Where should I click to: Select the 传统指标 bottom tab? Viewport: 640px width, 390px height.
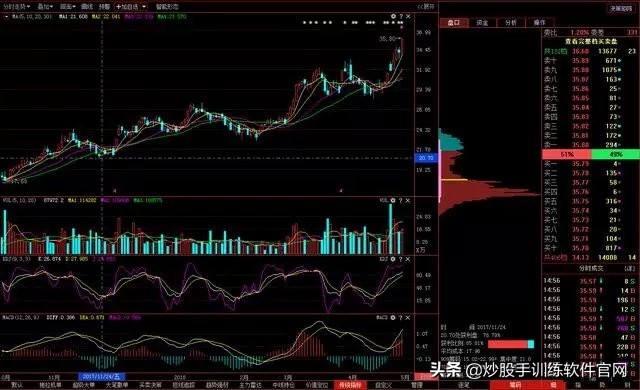pyautogui.click(x=350, y=385)
